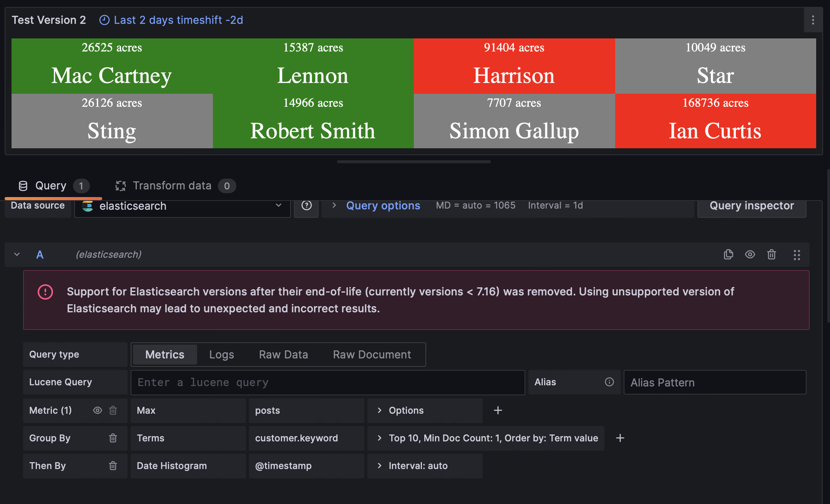Click the drag handle for query A
The height and width of the screenshot is (504, 830).
(x=797, y=255)
